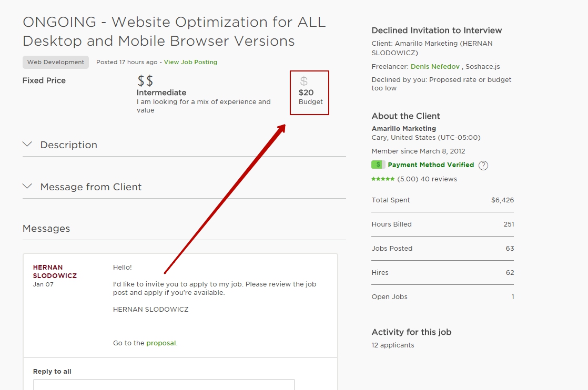Image resolution: width=588 pixels, height=390 pixels.
Task: Click the Jan 07 message date
Action: click(x=43, y=284)
